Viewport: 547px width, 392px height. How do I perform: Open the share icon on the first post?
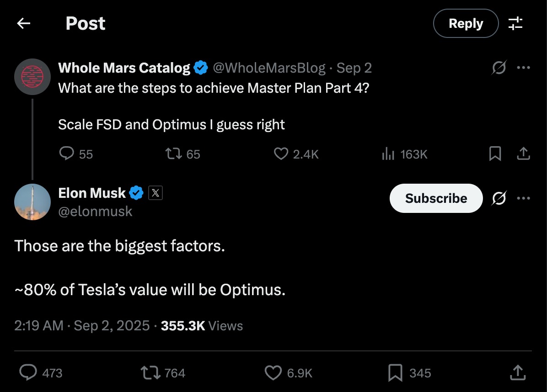point(523,154)
